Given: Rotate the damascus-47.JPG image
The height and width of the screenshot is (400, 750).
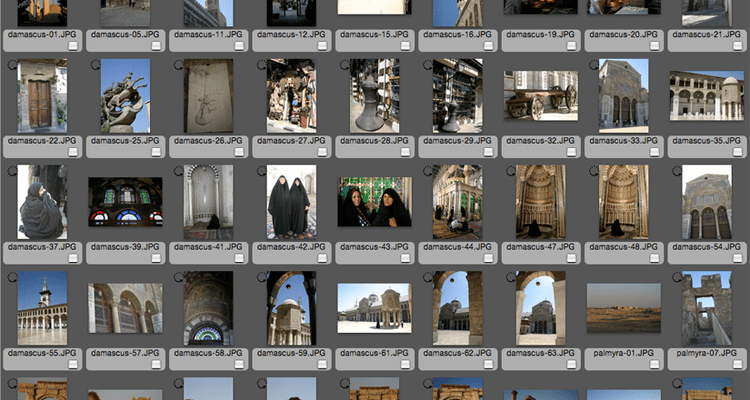Looking at the screenshot, I should (510, 171).
